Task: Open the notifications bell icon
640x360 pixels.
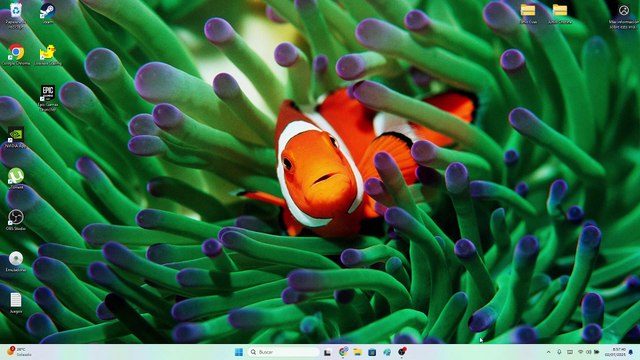Action: point(631,352)
